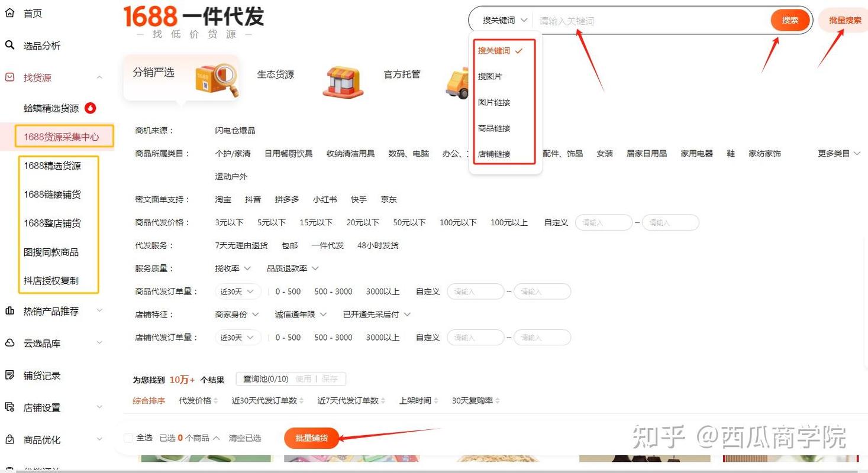Image resolution: width=868 pixels, height=473 pixels.
Task: Click maximum input in 店铺代发订单量 row
Action: point(542,338)
